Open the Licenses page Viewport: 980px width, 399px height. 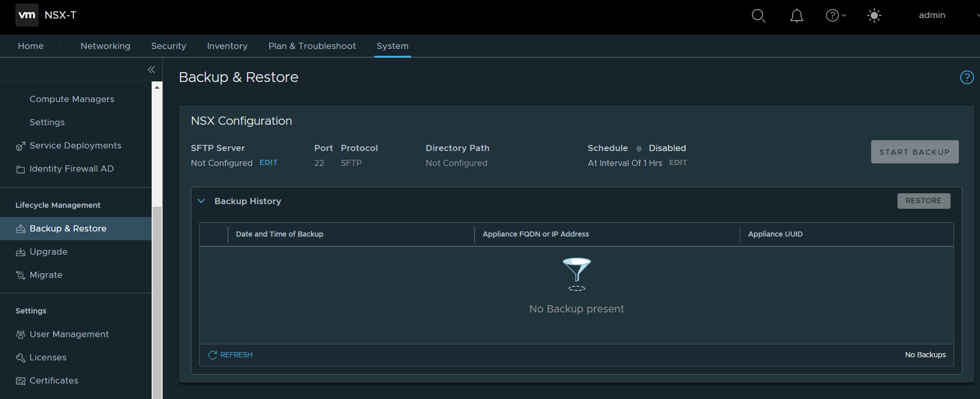tap(48, 357)
